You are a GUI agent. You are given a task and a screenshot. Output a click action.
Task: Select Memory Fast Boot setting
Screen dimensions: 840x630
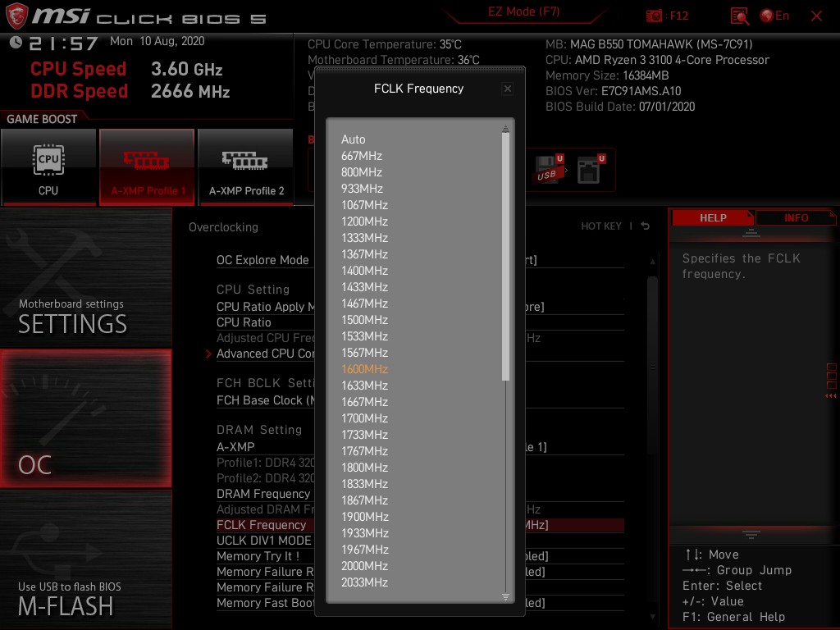click(x=265, y=603)
